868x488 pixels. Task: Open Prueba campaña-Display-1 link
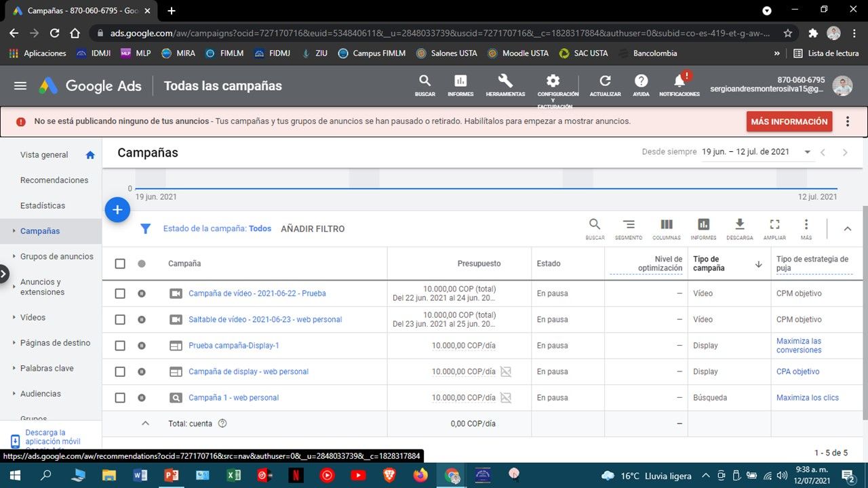pos(234,346)
